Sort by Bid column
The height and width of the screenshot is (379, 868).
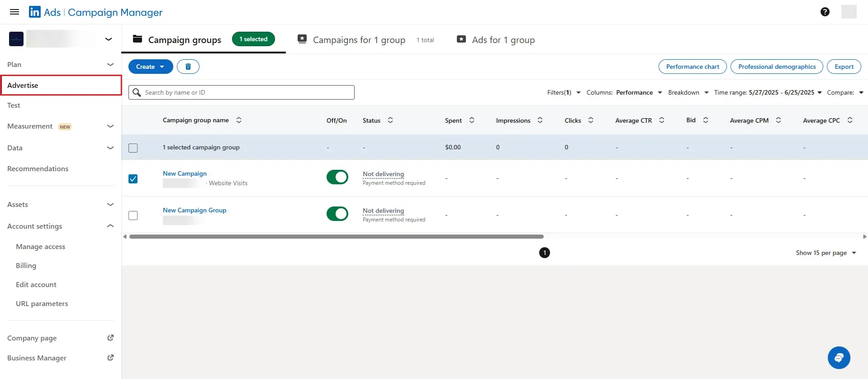pyautogui.click(x=706, y=120)
